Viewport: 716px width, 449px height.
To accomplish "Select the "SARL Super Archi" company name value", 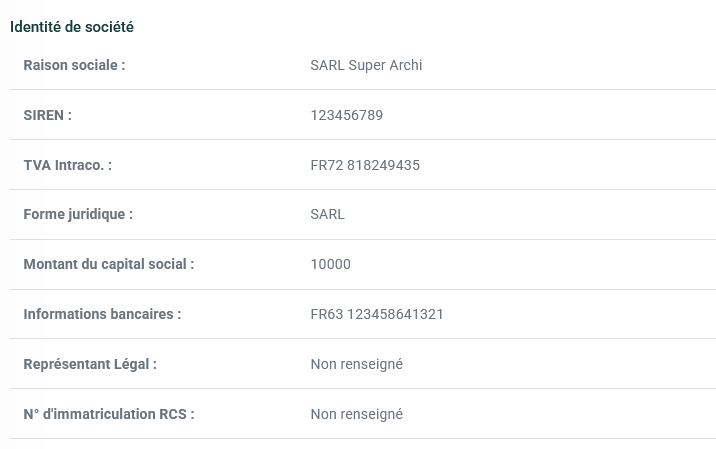I will tap(366, 65).
